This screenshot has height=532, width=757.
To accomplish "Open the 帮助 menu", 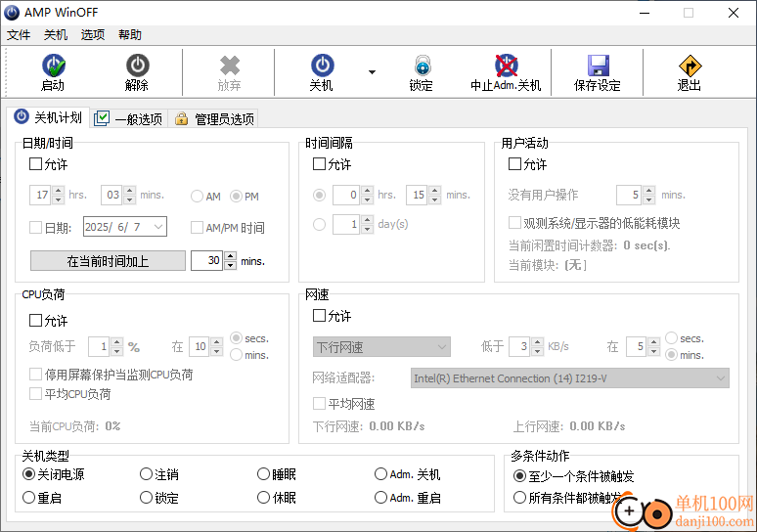I will [x=130, y=35].
